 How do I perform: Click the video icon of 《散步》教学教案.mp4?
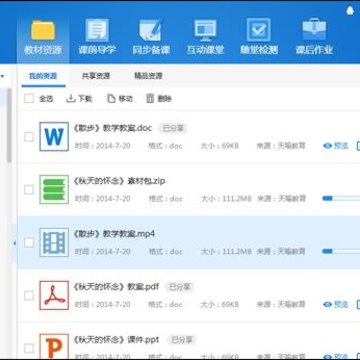tap(54, 242)
